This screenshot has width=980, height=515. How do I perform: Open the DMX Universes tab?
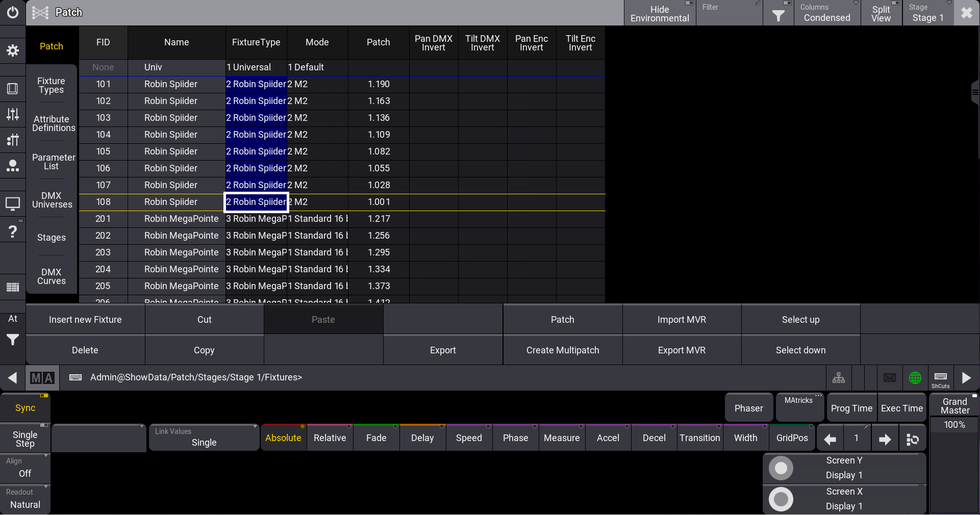[52, 200]
